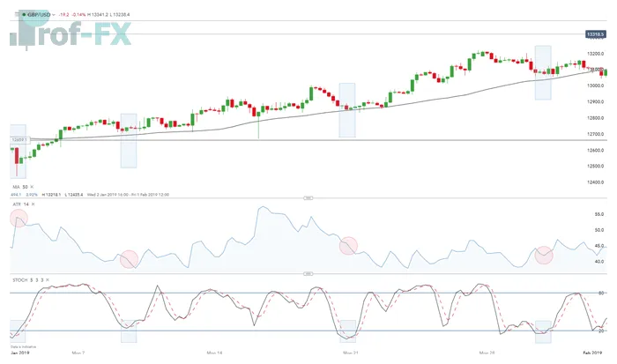This screenshot has height=364, width=617.
Task: Open the chart menu icon beside GBP/USD
Action: [17, 15]
